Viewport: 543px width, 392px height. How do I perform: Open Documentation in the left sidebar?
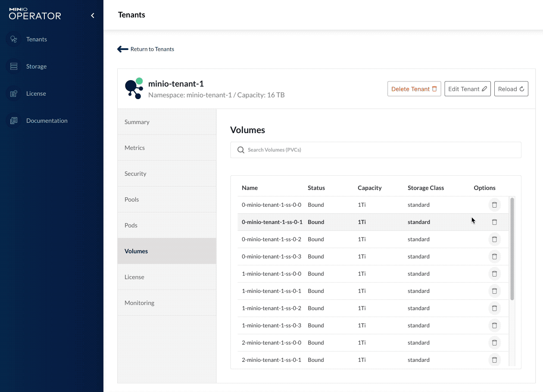[x=47, y=121]
